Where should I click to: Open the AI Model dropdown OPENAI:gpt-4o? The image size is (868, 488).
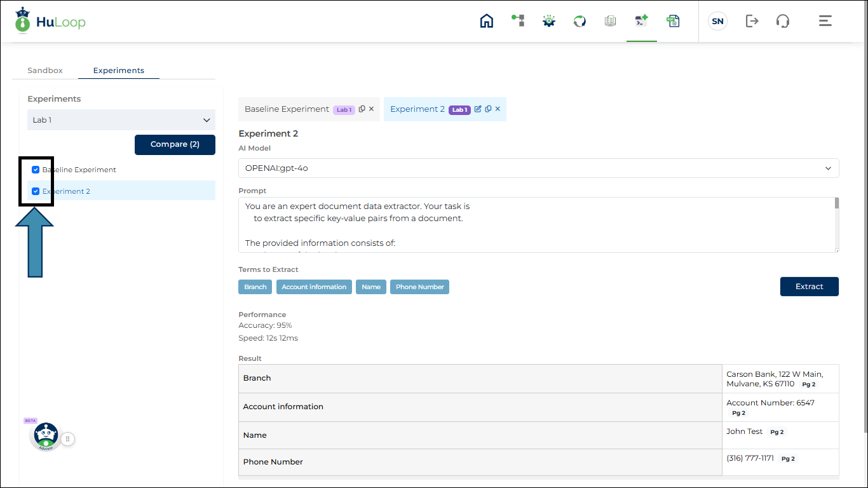point(538,168)
